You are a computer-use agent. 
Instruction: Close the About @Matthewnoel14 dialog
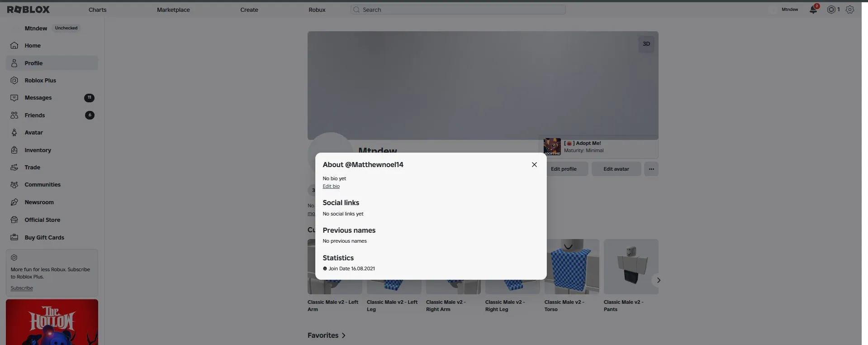pos(534,165)
